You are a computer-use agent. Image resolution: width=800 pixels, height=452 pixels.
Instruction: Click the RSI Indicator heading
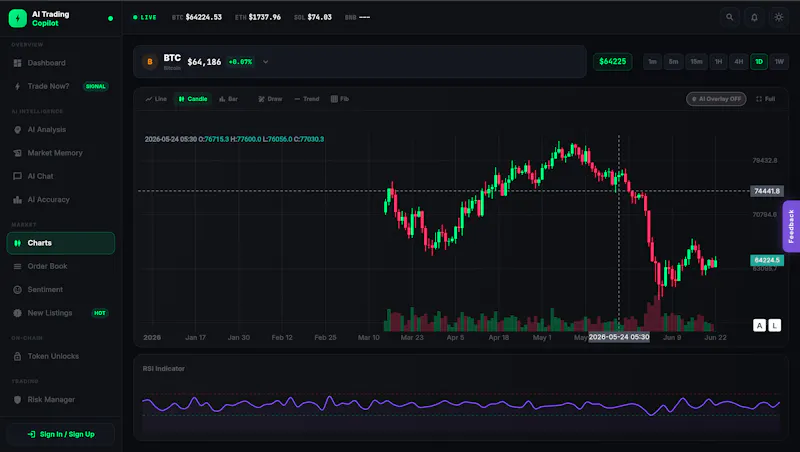tap(164, 368)
